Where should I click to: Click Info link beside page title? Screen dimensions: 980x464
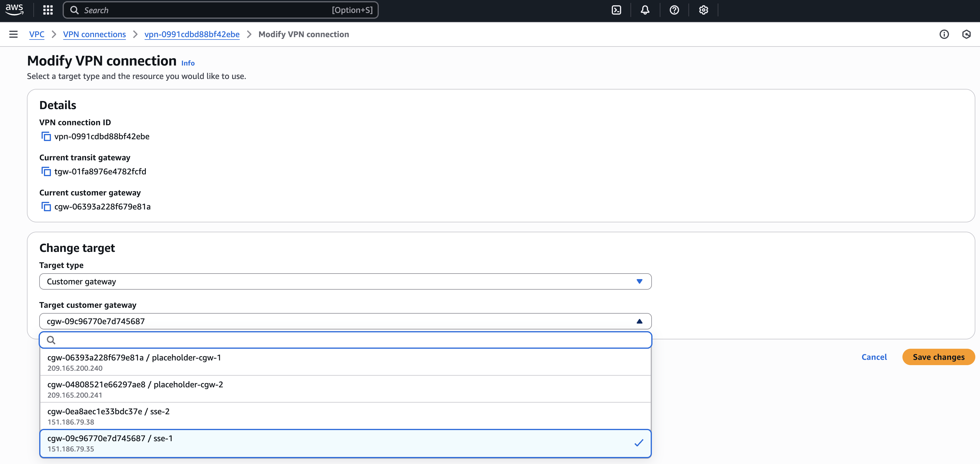pos(188,63)
